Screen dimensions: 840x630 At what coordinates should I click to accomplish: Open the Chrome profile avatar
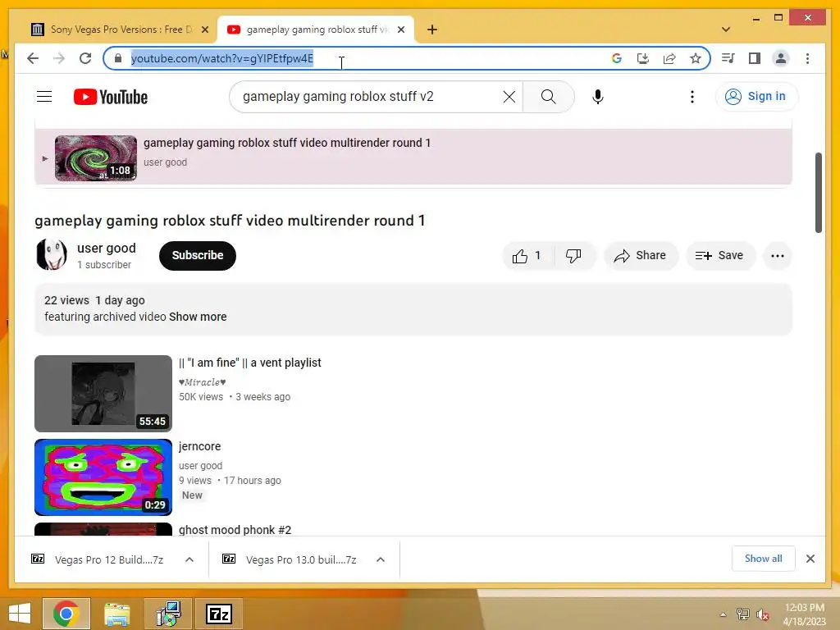pyautogui.click(x=781, y=58)
